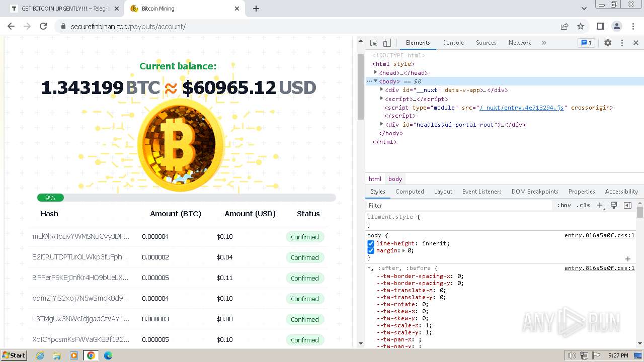This screenshot has width=644, height=362.
Task: Open DevTools issues counter badge
Action: pos(586,43)
